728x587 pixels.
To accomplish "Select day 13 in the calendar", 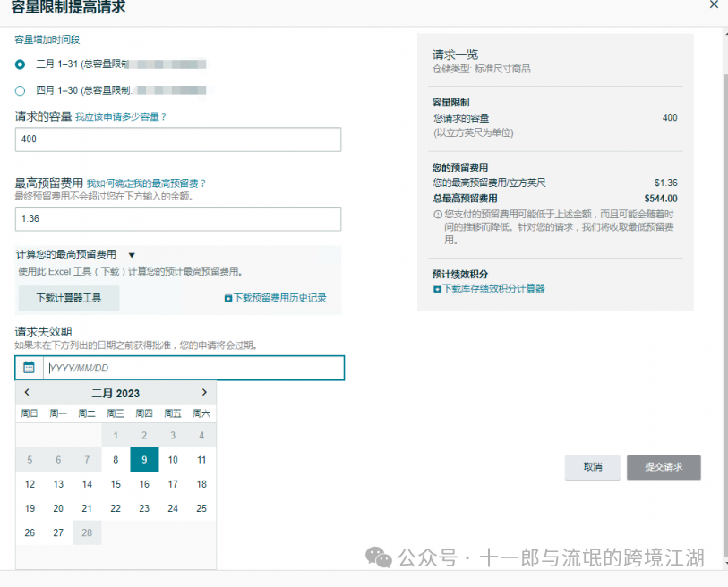I will (58, 484).
